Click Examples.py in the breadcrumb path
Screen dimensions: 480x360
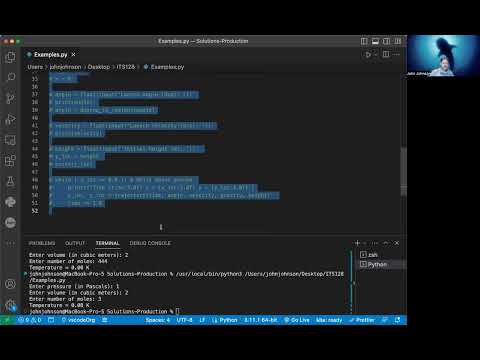click(x=167, y=67)
